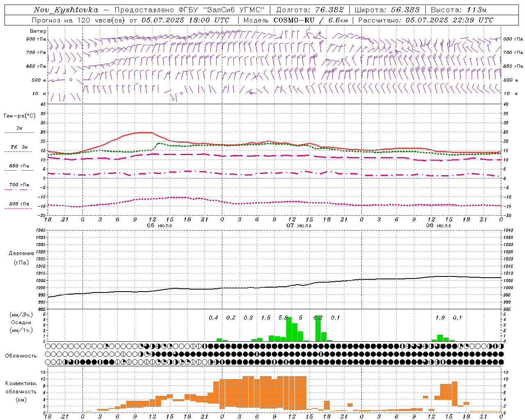Click the "Давление" pressure panel label

(21, 253)
